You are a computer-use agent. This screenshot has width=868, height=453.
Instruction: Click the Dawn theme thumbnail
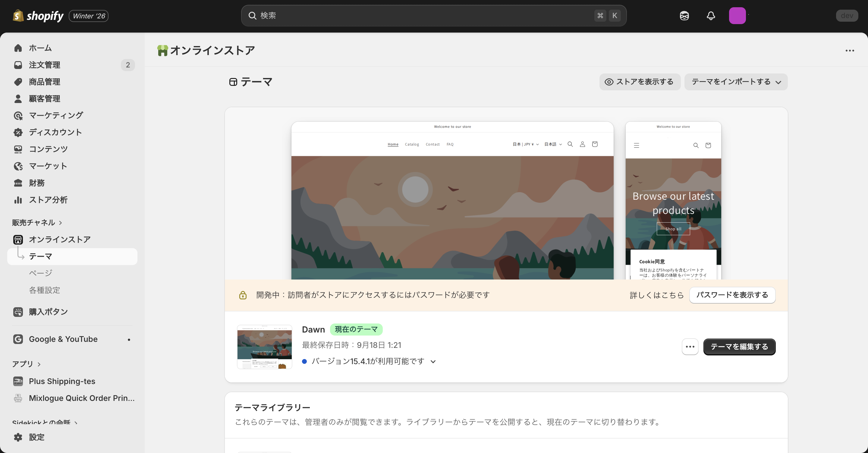tap(265, 347)
